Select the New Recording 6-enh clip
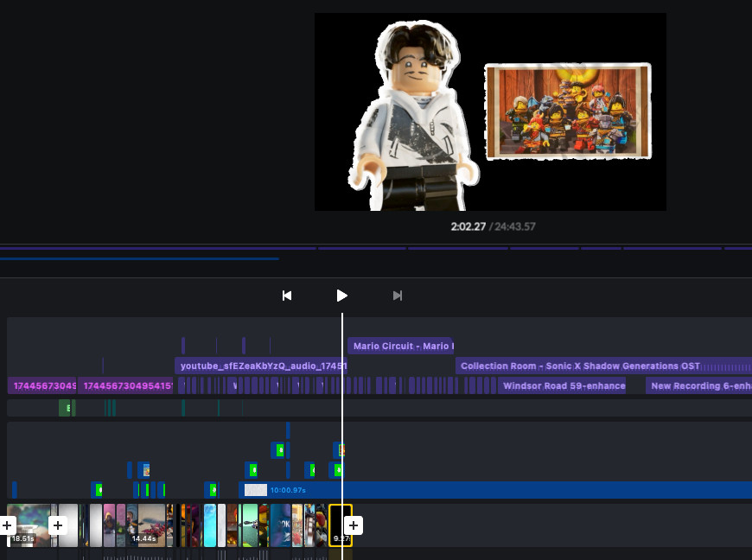The width and height of the screenshot is (752, 560). [x=698, y=385]
